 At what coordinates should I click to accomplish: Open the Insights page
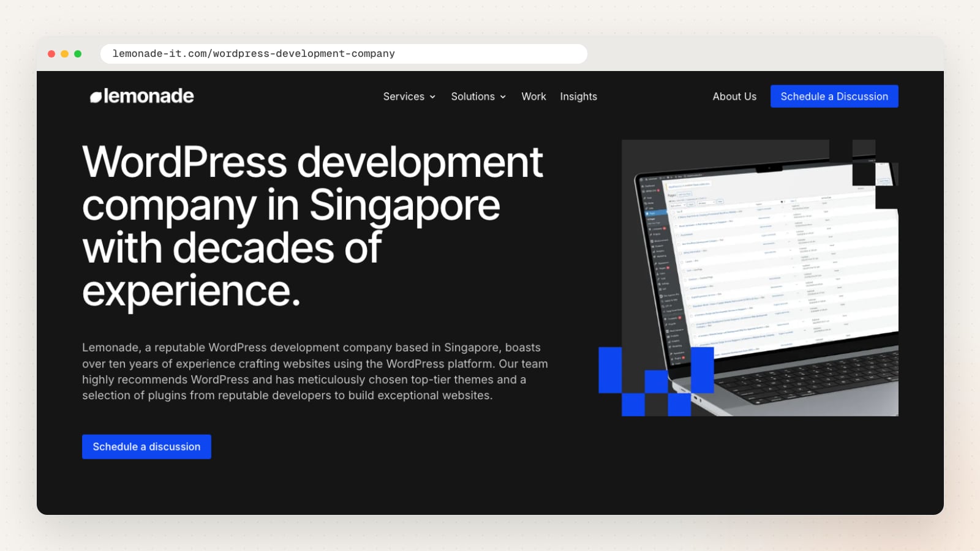tap(578, 97)
